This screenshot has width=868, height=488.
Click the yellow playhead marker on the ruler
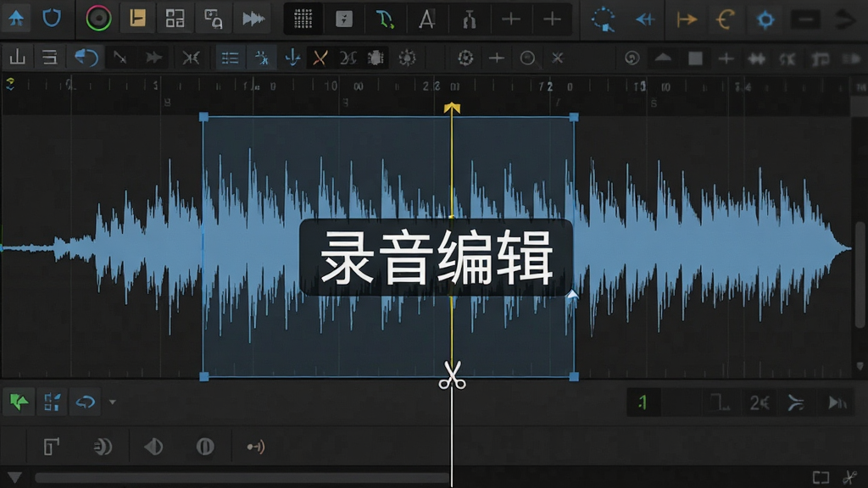pos(452,108)
